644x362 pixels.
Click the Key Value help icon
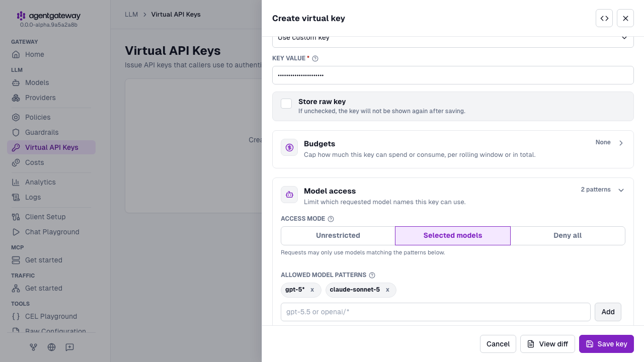(x=315, y=58)
